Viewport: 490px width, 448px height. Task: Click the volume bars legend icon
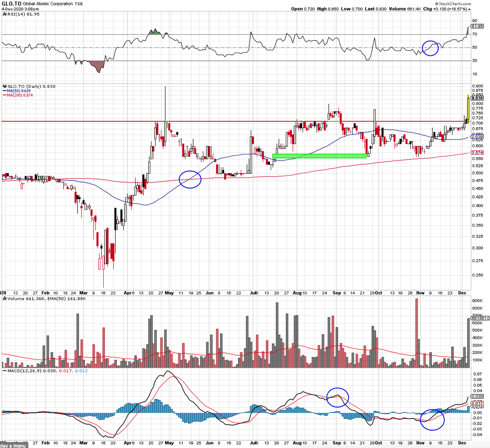click(x=5, y=299)
